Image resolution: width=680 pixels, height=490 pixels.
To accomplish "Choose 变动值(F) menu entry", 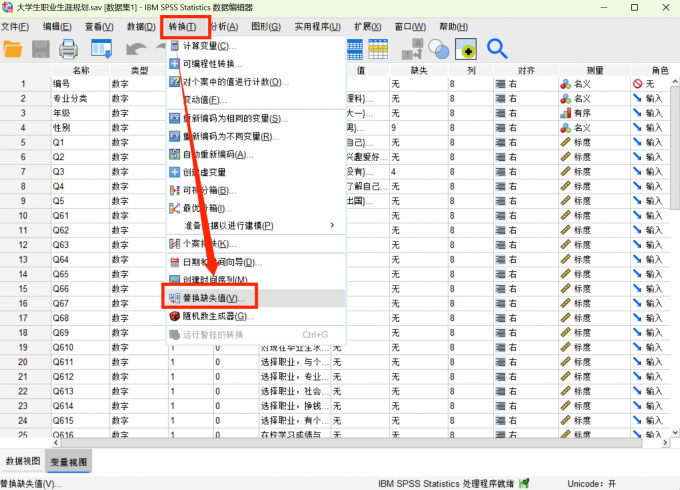I will point(256,100).
